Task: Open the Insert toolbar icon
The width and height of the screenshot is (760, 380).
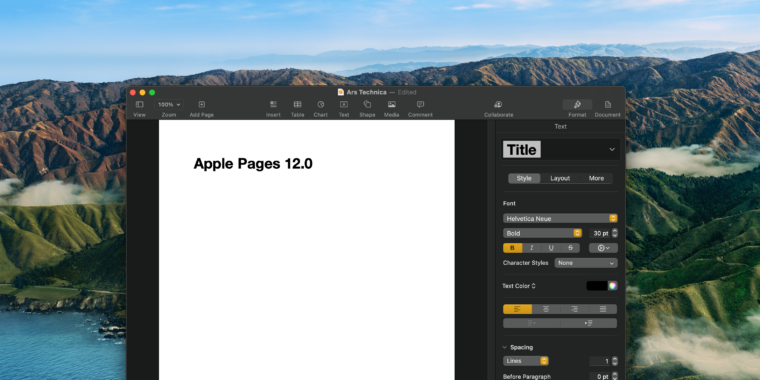Action: click(x=273, y=104)
